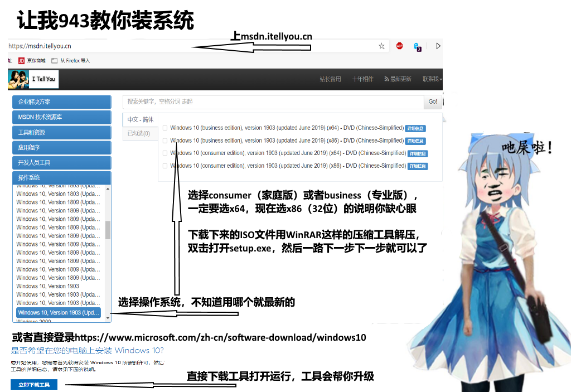The height and width of the screenshot is (392, 571).
Task: Check Windows 10 consumer edition x64 checkbox
Action: (165, 153)
